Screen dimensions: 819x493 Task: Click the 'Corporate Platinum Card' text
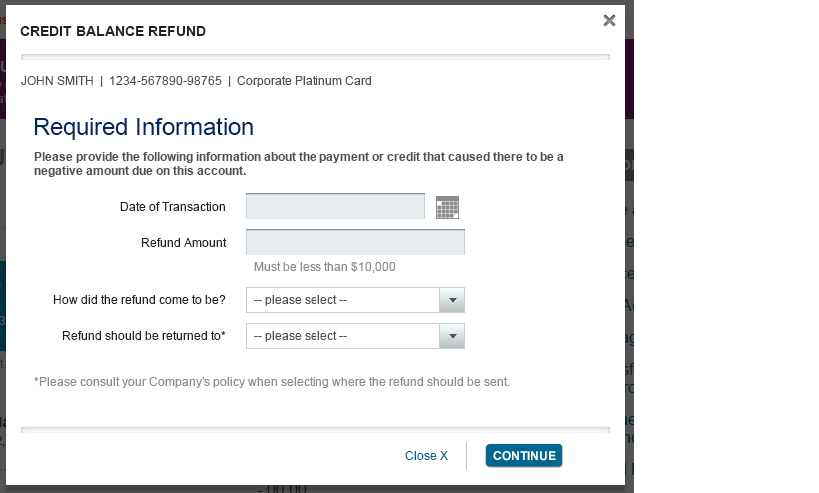click(304, 81)
